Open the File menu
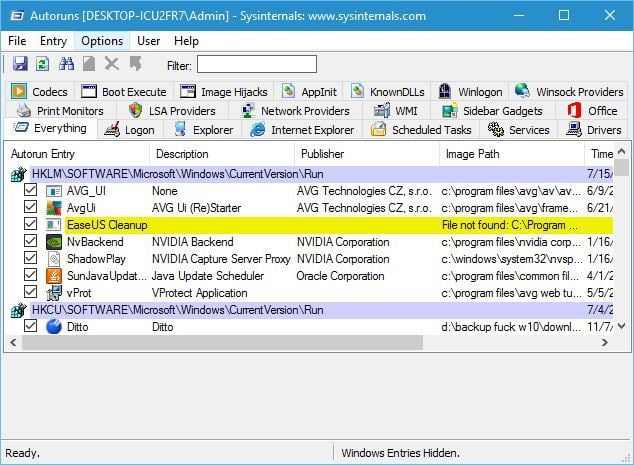This screenshot has height=465, width=634. pyautogui.click(x=17, y=41)
